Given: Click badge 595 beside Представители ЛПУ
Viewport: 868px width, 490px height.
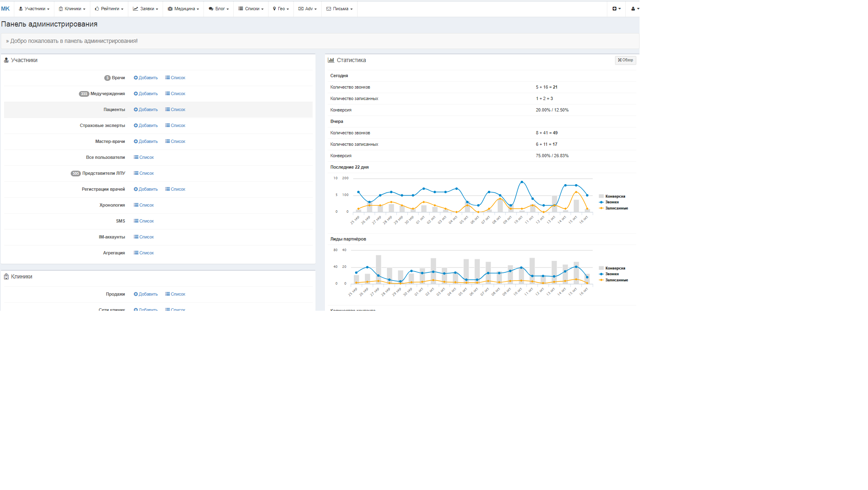Looking at the screenshot, I should (x=76, y=174).
